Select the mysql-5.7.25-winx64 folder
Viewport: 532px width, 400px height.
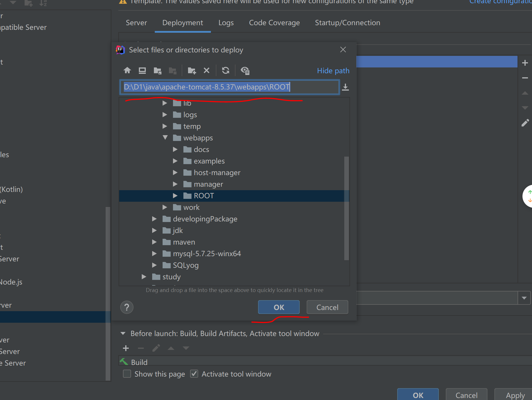click(207, 254)
